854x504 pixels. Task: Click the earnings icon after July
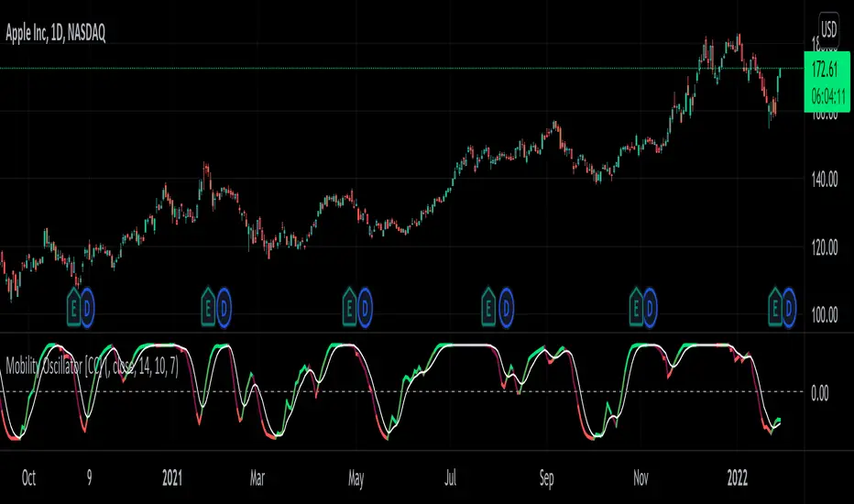[488, 308]
